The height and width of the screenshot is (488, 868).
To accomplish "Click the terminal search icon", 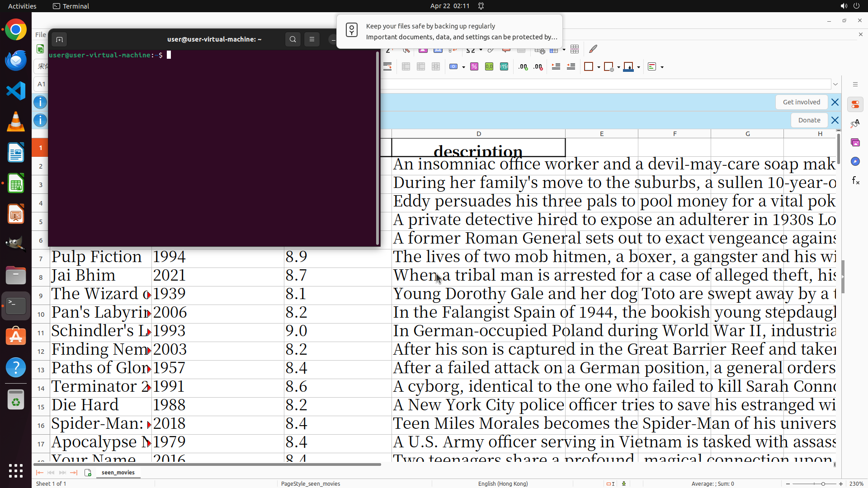I will (x=293, y=39).
